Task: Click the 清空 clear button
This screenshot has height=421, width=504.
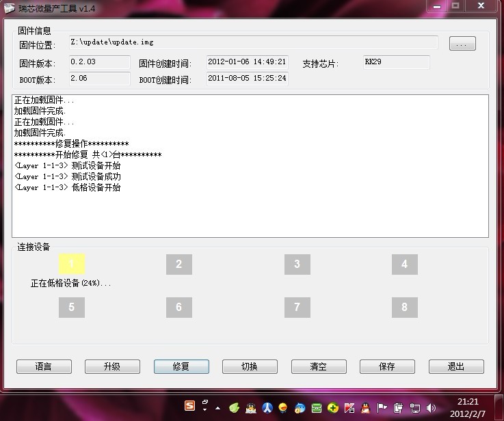Action: click(319, 366)
